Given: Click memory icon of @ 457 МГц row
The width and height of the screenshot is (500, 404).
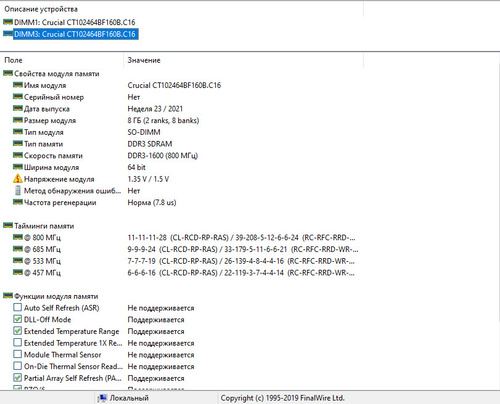Looking at the screenshot, I should (18, 272).
